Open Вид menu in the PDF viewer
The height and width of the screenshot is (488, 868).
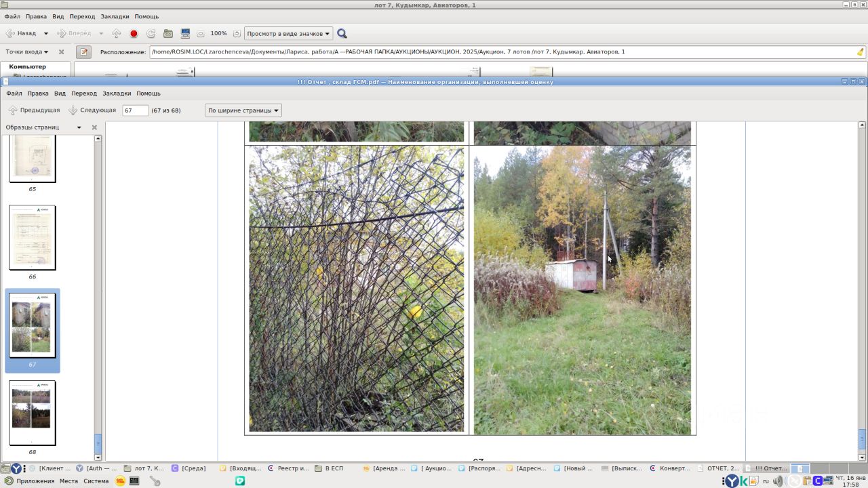click(x=60, y=94)
